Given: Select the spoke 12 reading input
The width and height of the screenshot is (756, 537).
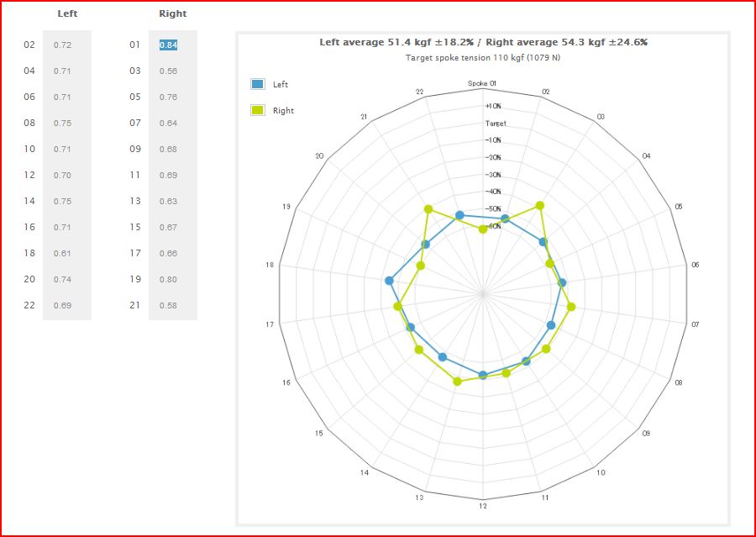Looking at the screenshot, I should 63,175.
